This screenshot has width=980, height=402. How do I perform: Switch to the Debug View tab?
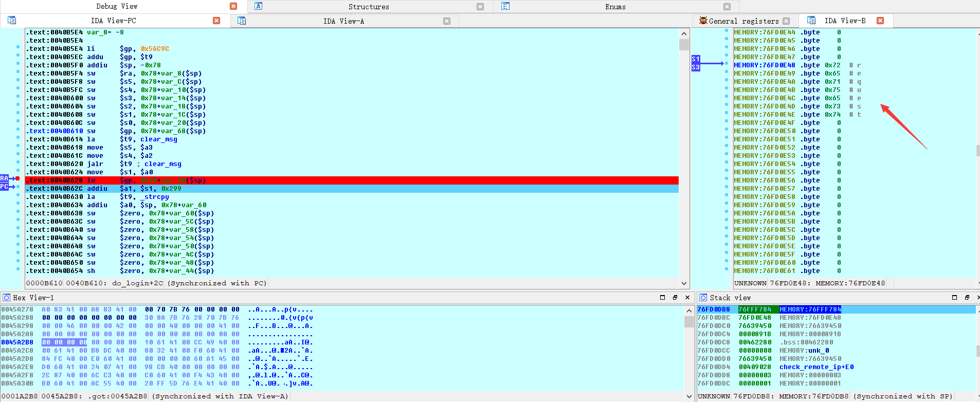(117, 6)
